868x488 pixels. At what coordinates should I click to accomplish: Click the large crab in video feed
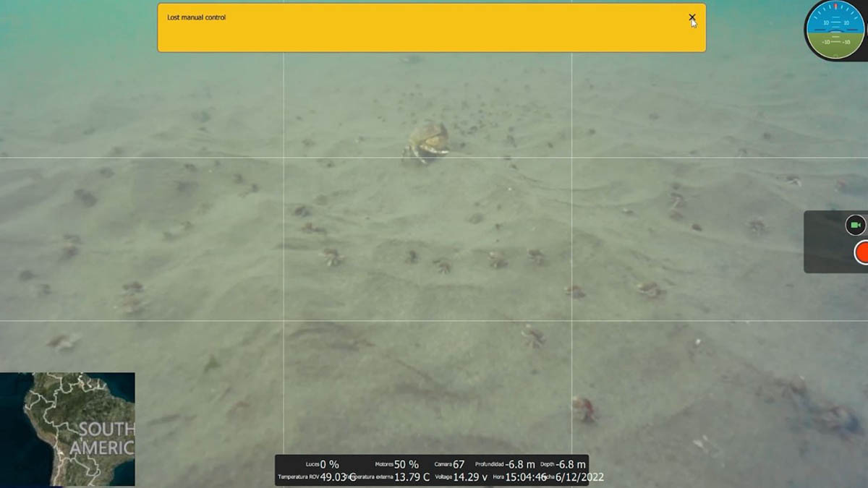coord(427,141)
